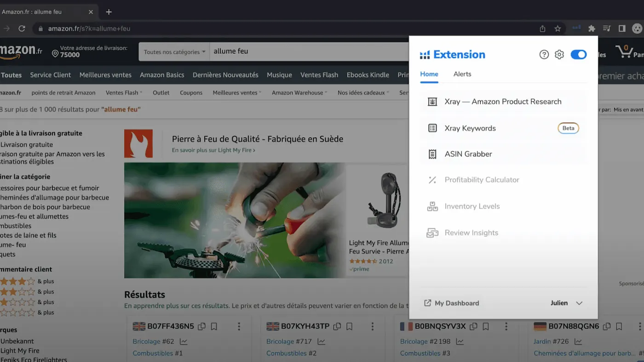Open Outlet link
The height and width of the screenshot is (362, 644).
pyautogui.click(x=161, y=93)
